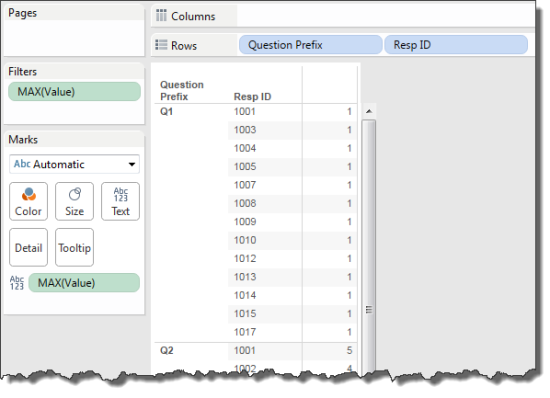This screenshot has width=550, height=398.
Task: Select the Question Prefix pill in Rows
Action: (310, 45)
